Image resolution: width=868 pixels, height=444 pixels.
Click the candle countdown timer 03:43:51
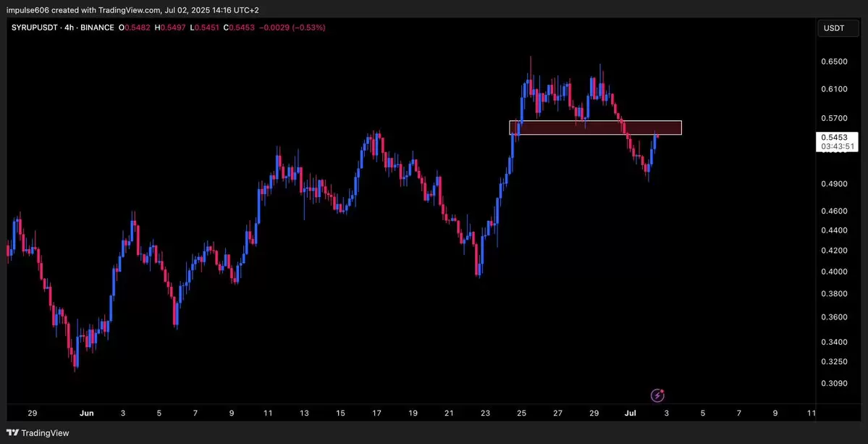pyautogui.click(x=836, y=147)
